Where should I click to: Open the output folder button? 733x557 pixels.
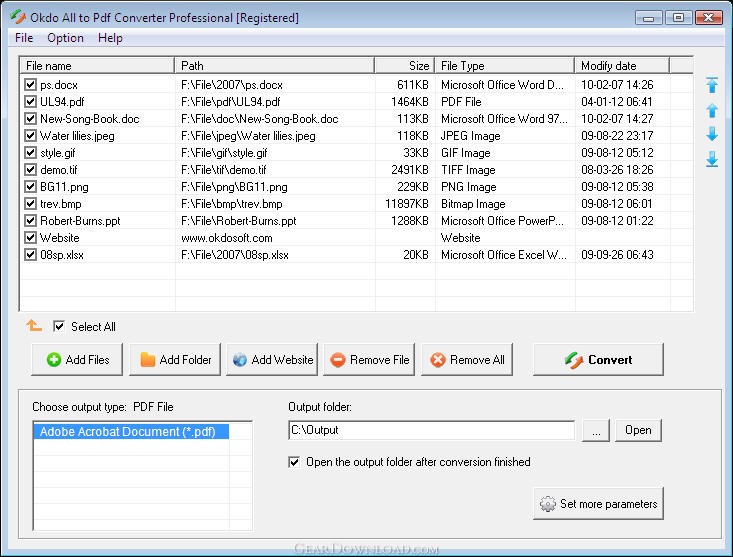638,430
